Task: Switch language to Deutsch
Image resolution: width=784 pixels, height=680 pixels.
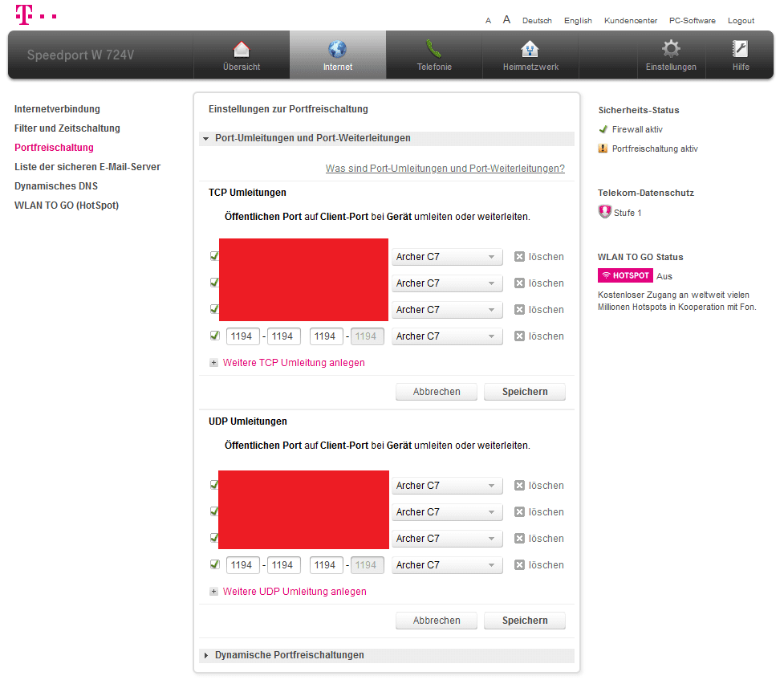Action: pyautogui.click(x=537, y=21)
